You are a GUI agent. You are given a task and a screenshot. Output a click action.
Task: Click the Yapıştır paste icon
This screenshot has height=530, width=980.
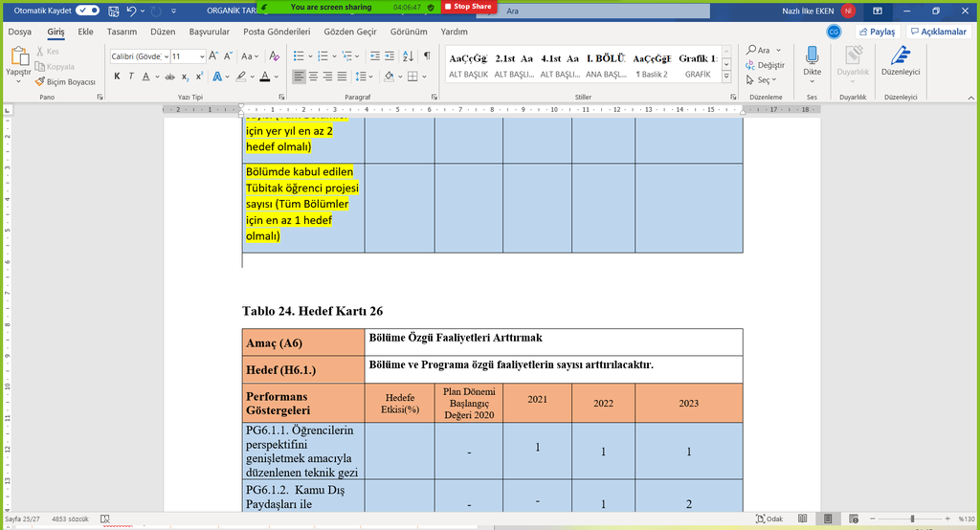click(19, 56)
